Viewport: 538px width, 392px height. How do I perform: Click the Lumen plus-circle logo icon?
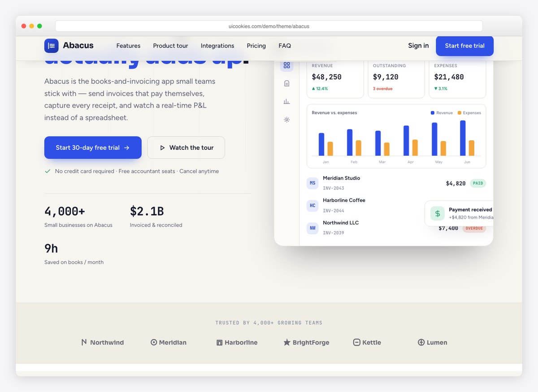click(x=421, y=342)
